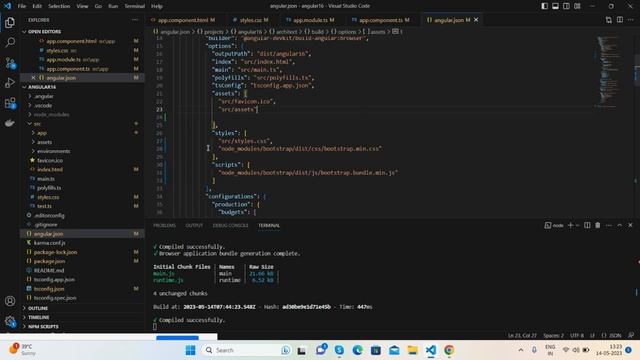
Task: Open the Accounts menu icon
Action: tap(10, 301)
